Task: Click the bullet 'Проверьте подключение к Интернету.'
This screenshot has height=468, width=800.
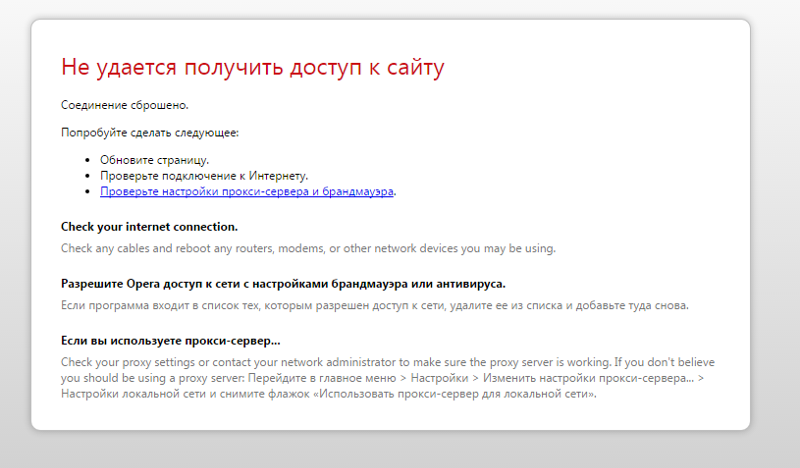Action: point(204,176)
